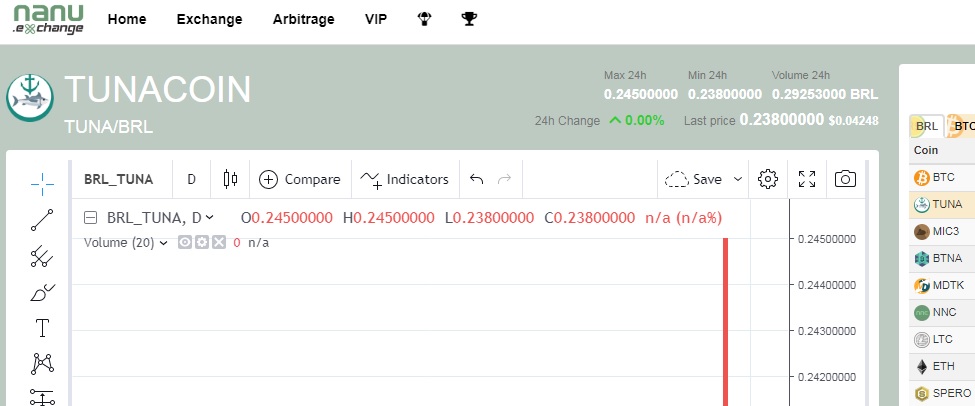
Task: Open the airdrop parachute icon
Action: 424,19
